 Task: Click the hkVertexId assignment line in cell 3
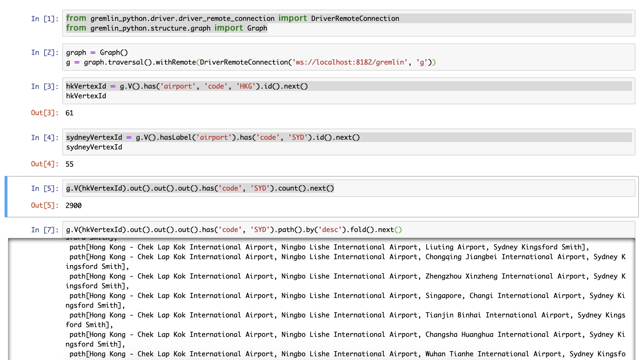(x=187, y=86)
